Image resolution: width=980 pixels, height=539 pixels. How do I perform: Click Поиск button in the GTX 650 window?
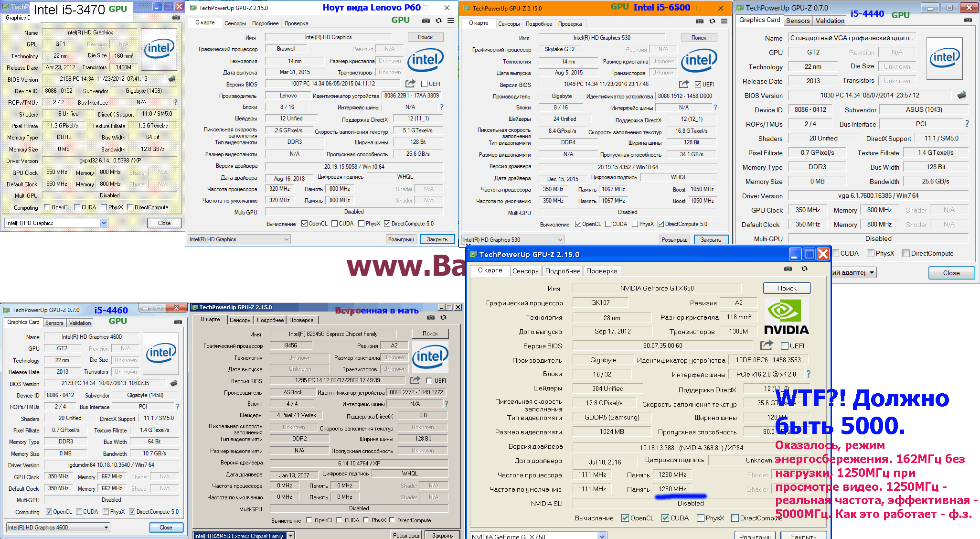787,288
